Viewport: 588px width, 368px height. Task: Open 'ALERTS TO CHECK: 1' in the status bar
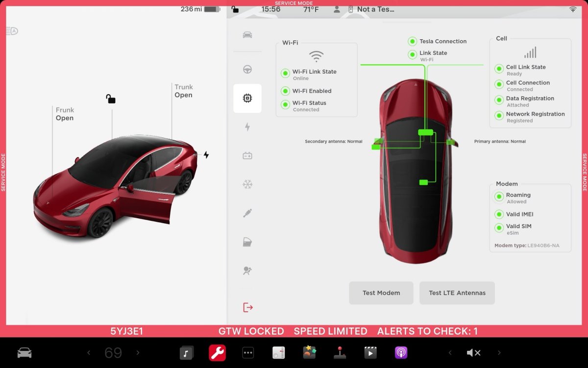tap(428, 331)
